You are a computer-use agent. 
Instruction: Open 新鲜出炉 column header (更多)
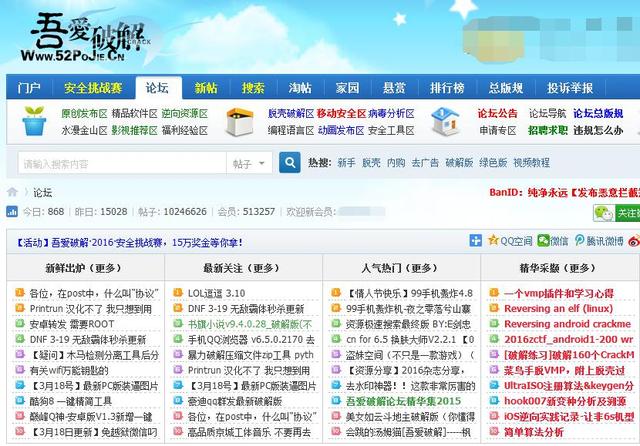point(84,268)
